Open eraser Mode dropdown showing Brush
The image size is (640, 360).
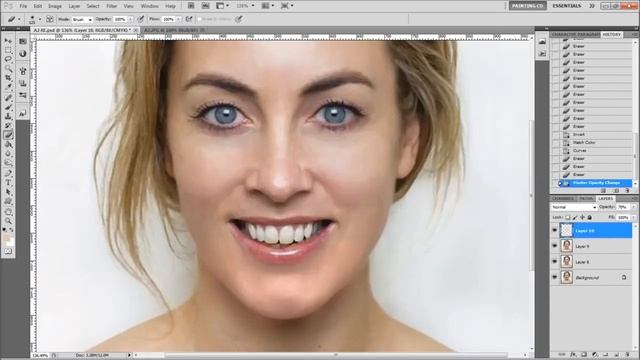[x=82, y=19]
